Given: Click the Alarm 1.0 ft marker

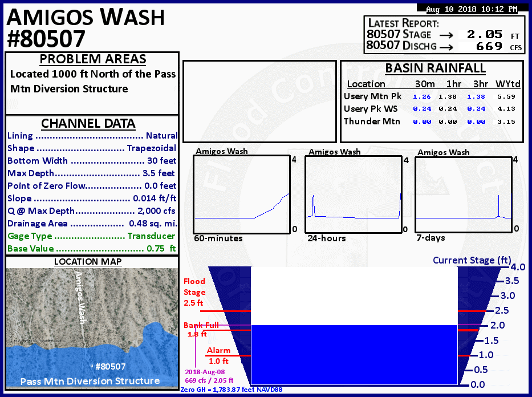Looking at the screenshot, I should (x=217, y=355).
